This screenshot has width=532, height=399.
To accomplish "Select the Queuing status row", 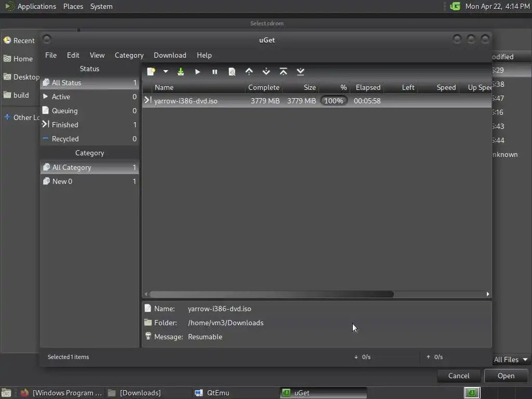I will click(x=89, y=111).
